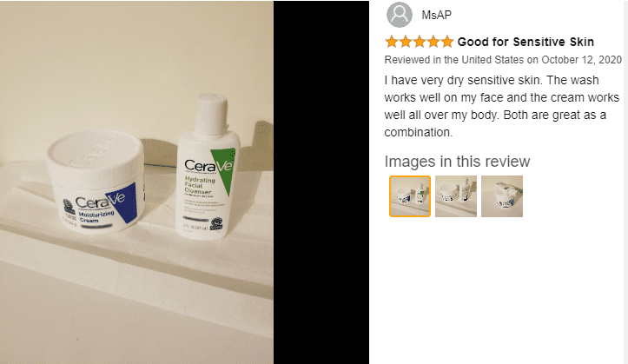This screenshot has height=364, width=628.
Task: Click the black area beside the photo
Action: 321,182
